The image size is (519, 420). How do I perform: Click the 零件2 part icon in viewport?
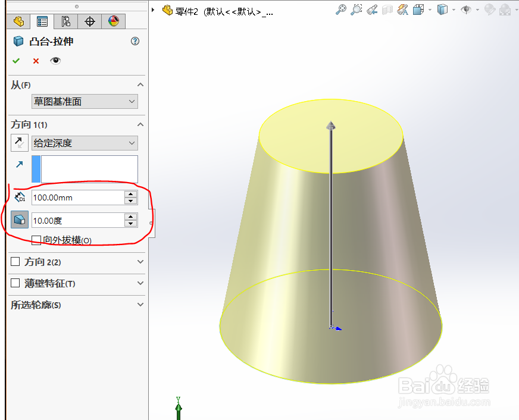tap(167, 10)
